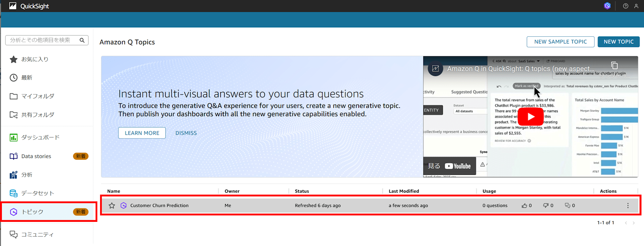This screenshot has height=246, width=644.
Task: Click the 分析 chart icon
Action: [x=14, y=175]
